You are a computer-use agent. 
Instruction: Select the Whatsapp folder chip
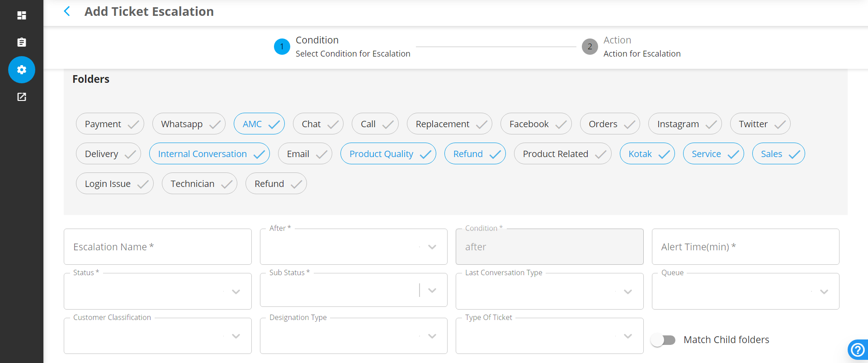point(189,124)
